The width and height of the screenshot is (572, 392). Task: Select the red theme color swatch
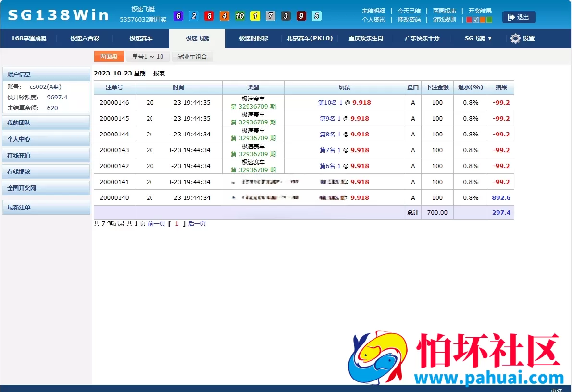click(469, 20)
